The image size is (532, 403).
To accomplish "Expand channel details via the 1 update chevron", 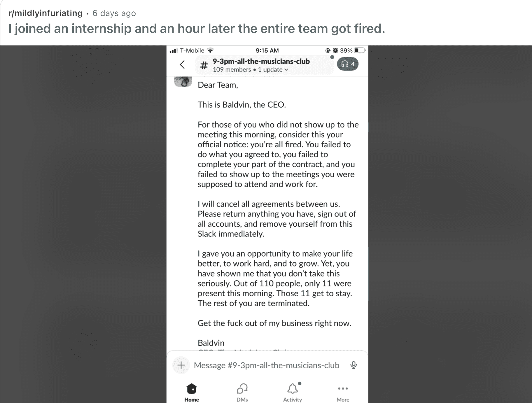I will pyautogui.click(x=287, y=70).
